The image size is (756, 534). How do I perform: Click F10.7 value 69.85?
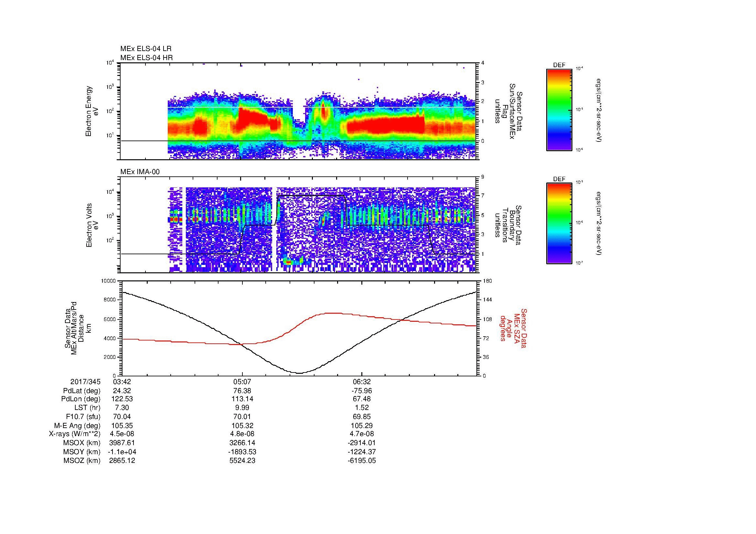[x=362, y=417]
